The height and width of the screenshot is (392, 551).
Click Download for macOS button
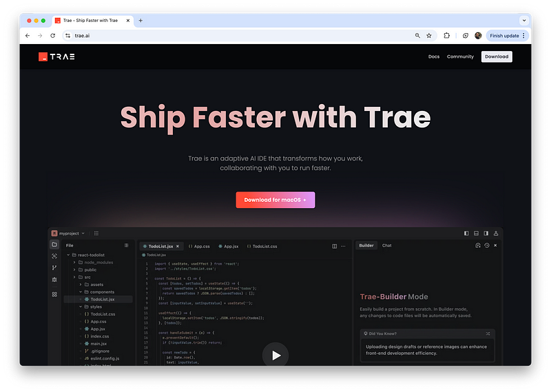(275, 200)
